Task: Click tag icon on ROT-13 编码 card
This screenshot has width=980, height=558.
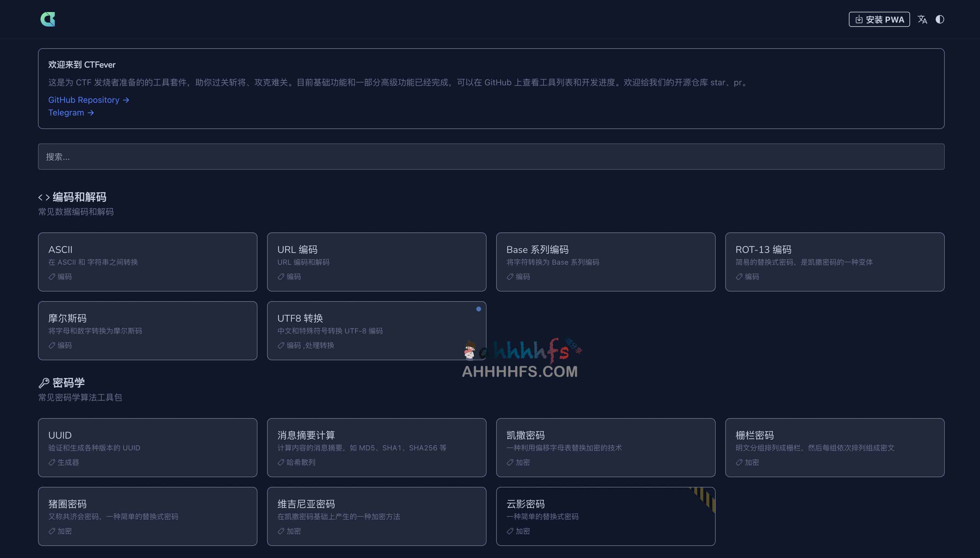Action: click(x=739, y=277)
